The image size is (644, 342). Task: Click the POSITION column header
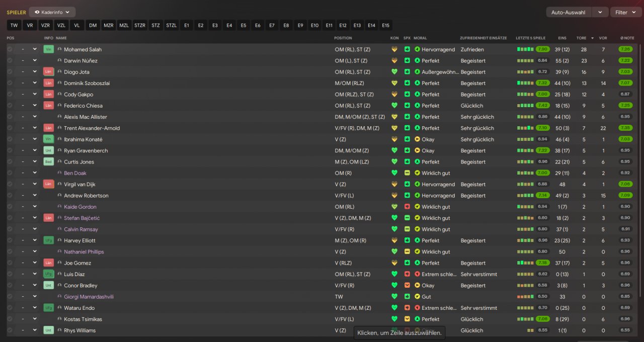tap(343, 38)
